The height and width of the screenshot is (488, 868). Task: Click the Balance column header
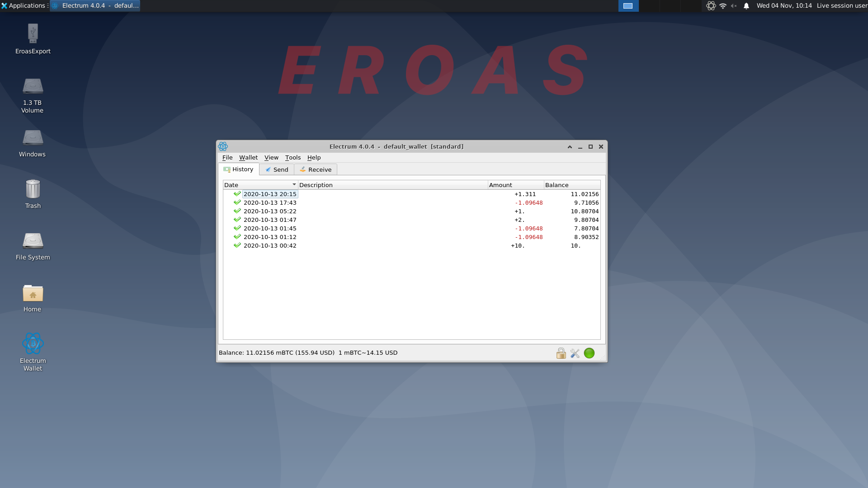click(572, 185)
